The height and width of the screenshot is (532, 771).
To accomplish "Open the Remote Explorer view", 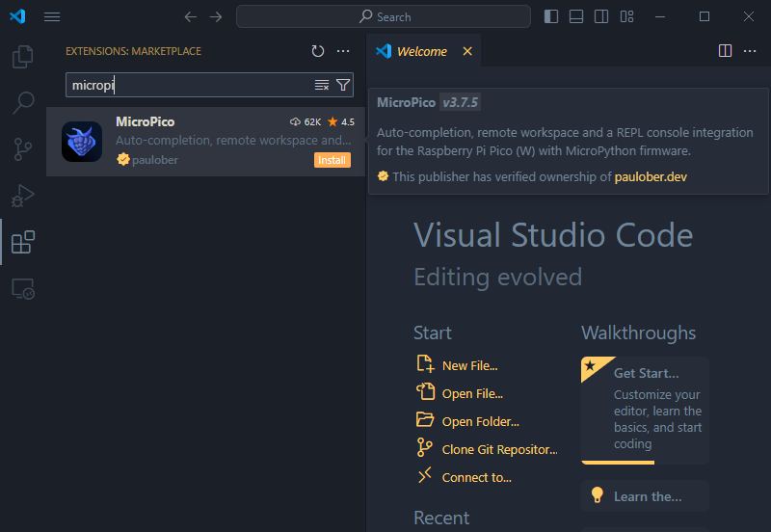I will pos(22,288).
